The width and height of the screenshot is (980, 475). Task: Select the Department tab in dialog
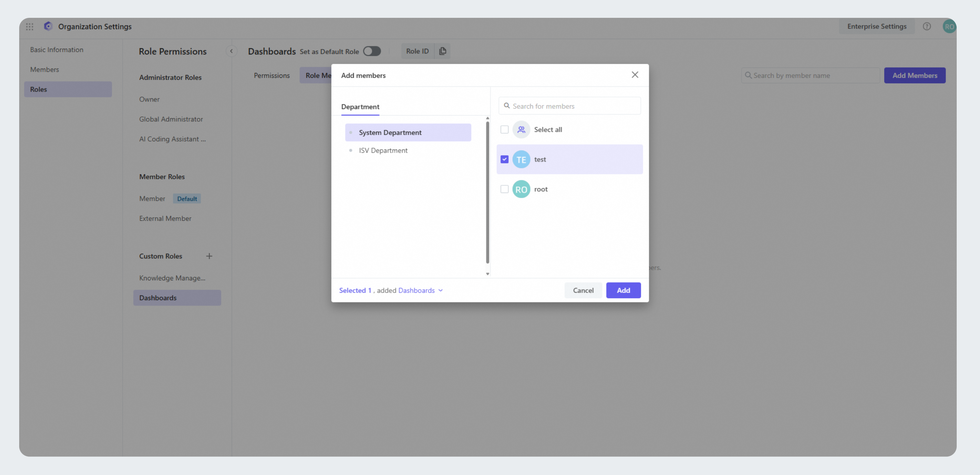pos(360,107)
